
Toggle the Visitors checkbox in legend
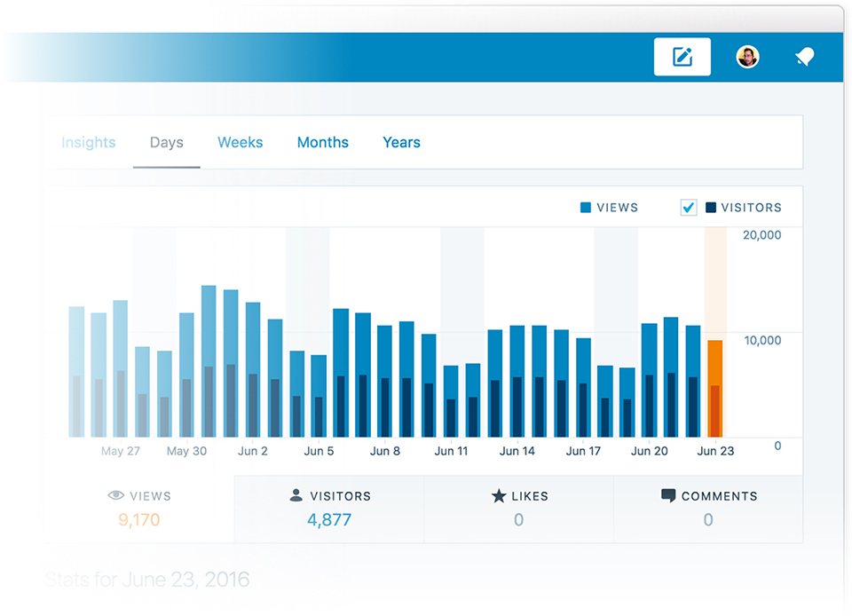coord(689,208)
